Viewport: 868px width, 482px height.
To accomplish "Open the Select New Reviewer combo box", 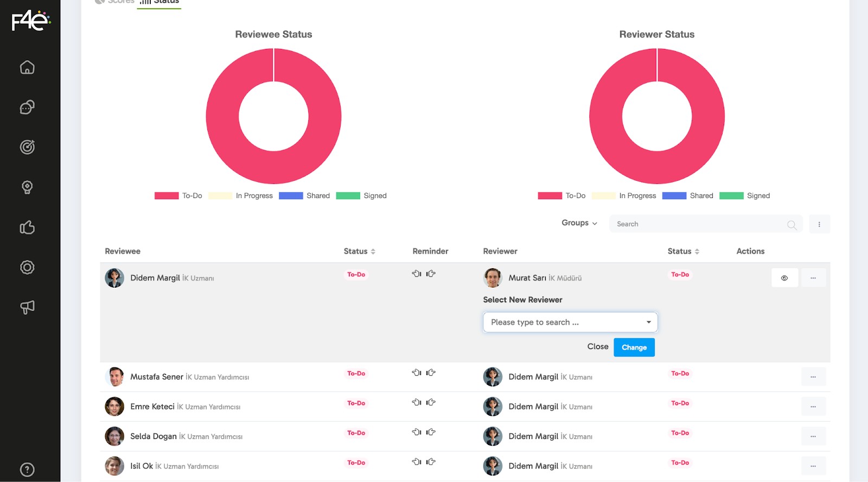I will [570, 322].
